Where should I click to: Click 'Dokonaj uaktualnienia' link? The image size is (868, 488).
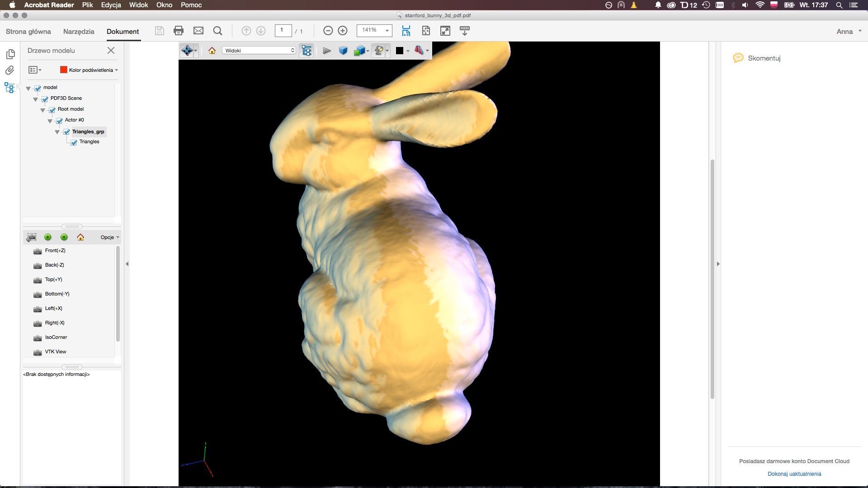pos(794,474)
